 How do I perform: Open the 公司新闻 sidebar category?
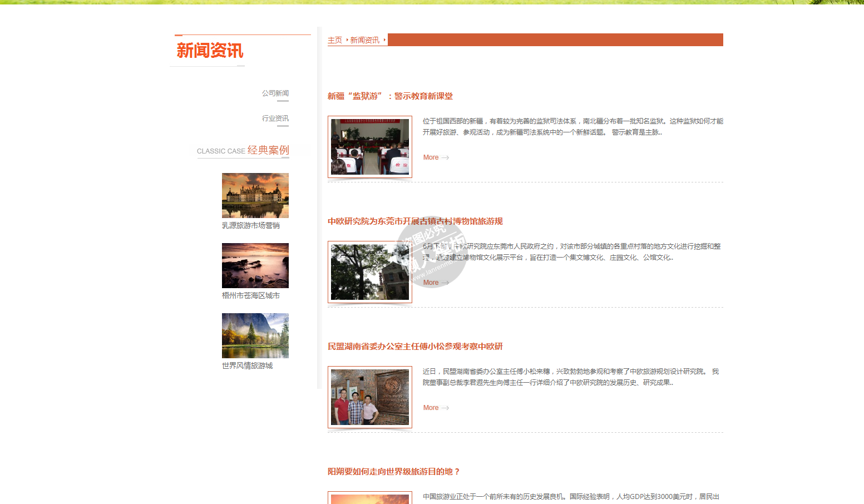coord(275,93)
